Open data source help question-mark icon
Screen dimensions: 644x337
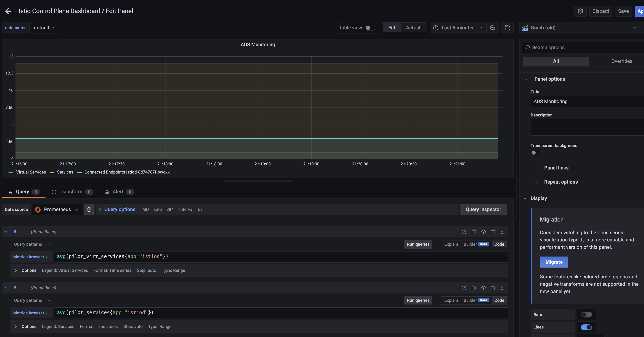[89, 209]
